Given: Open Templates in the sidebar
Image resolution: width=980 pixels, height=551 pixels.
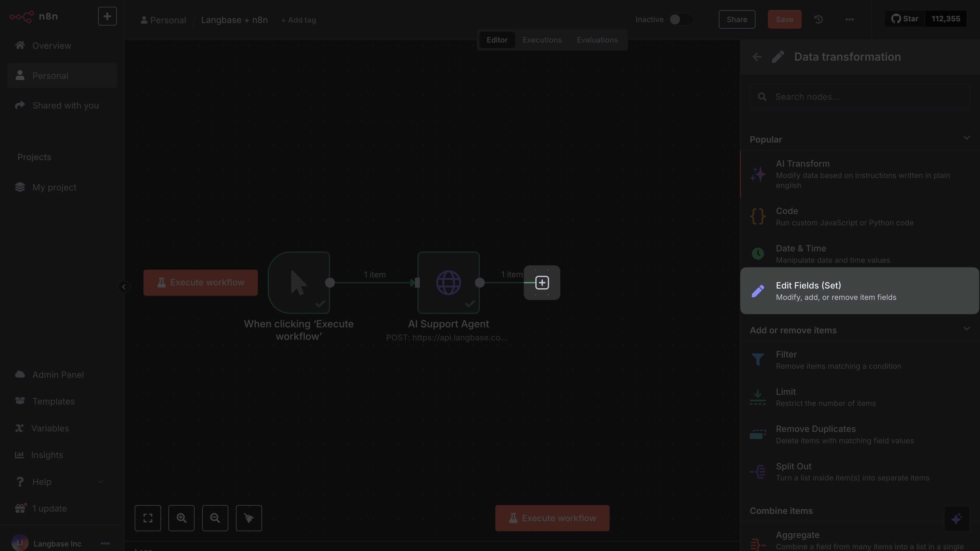Looking at the screenshot, I should click(x=62, y=401).
